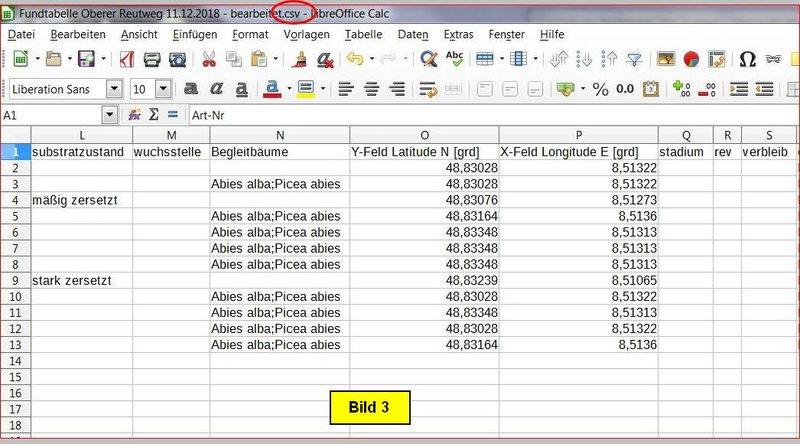Select column L header
The image size is (800, 444).
[82, 135]
